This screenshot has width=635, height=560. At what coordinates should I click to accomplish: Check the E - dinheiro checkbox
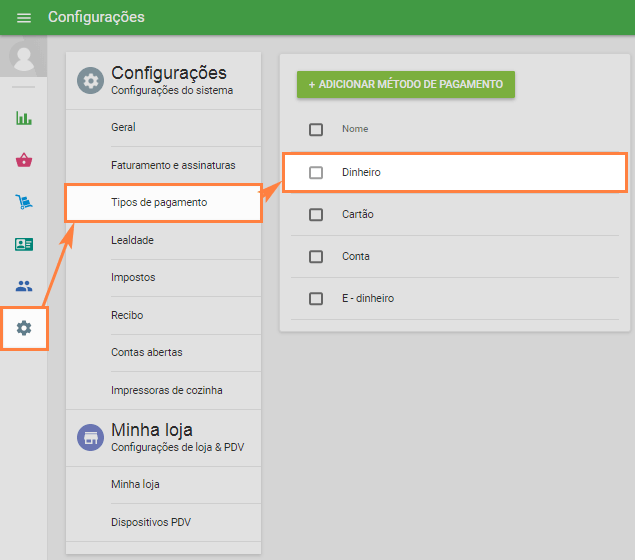[316, 299]
